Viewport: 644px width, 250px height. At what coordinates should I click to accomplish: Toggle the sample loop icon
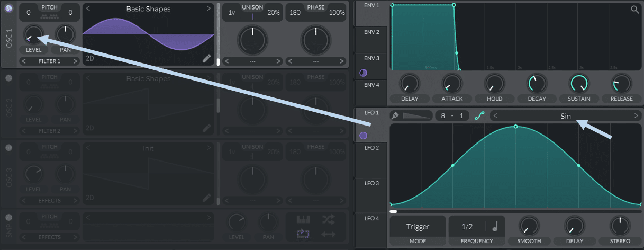click(x=303, y=234)
